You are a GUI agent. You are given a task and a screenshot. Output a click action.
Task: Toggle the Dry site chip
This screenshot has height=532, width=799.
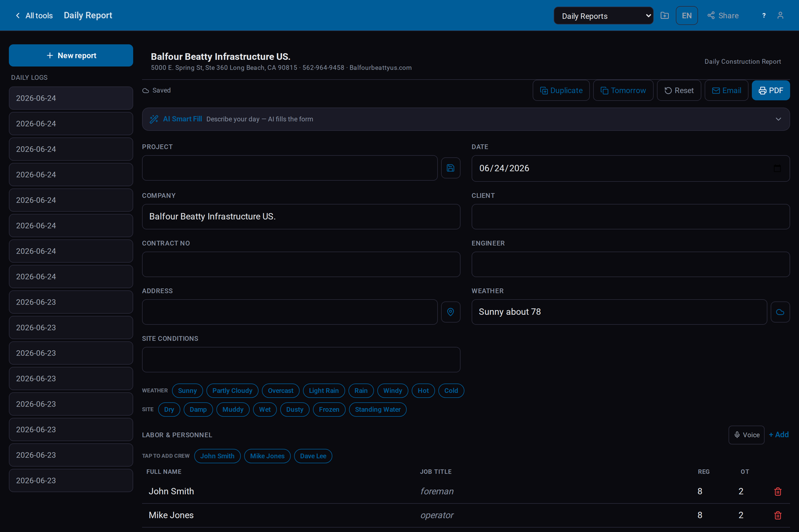click(x=169, y=409)
